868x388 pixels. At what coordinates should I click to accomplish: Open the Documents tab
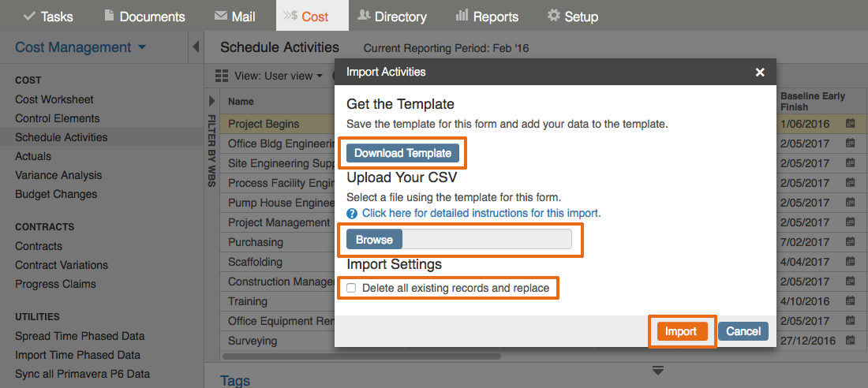144,16
